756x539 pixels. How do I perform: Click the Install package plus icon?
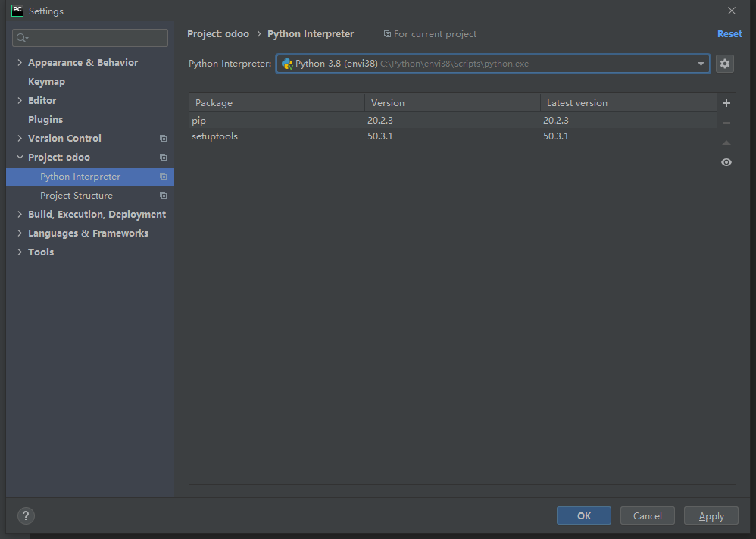pos(726,102)
